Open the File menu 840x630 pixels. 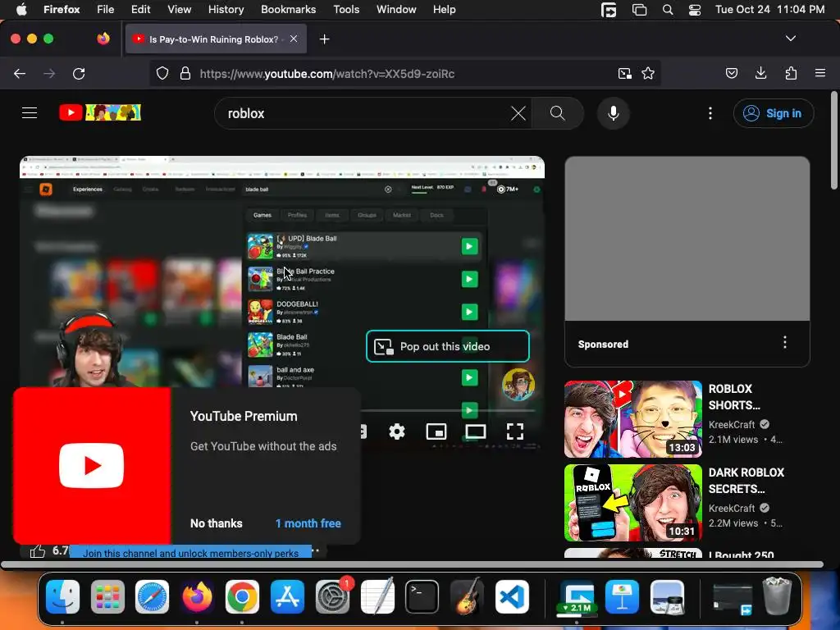click(106, 9)
